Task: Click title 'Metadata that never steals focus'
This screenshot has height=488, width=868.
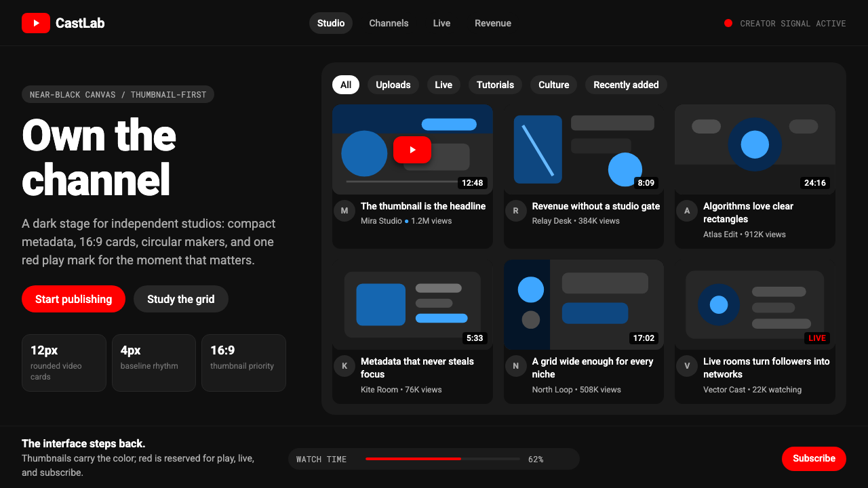Action: [x=417, y=367]
